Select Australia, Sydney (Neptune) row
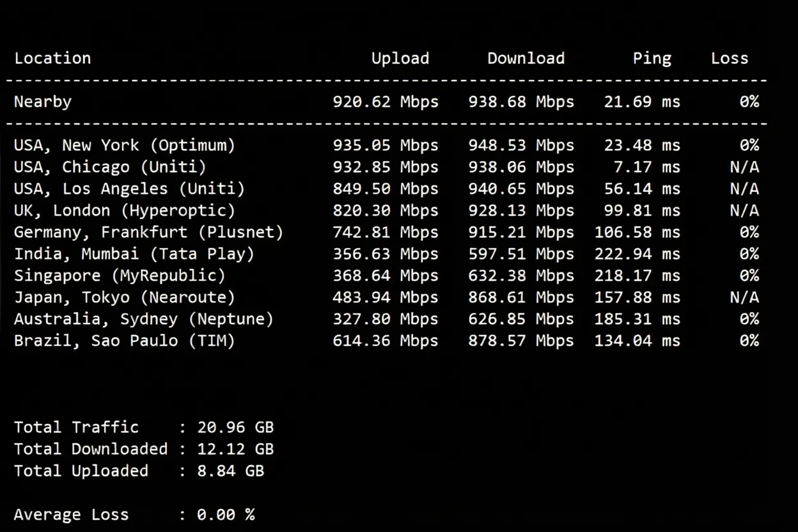The image size is (798, 532). pos(386,319)
